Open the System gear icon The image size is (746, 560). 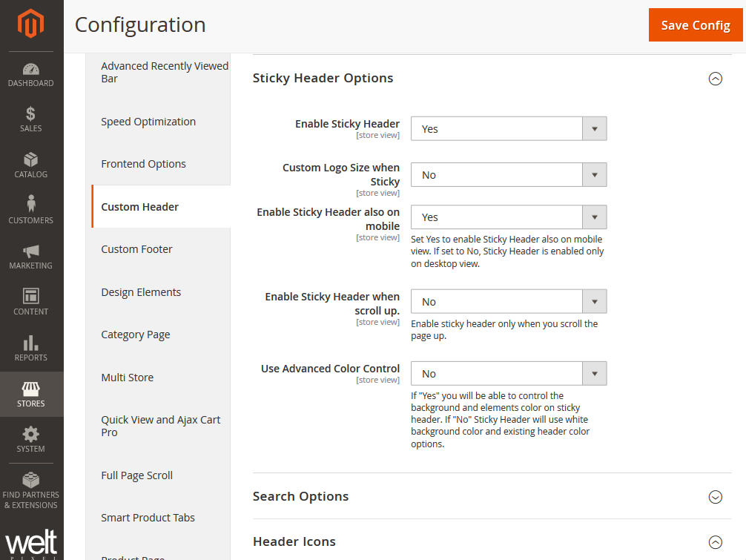(x=31, y=434)
